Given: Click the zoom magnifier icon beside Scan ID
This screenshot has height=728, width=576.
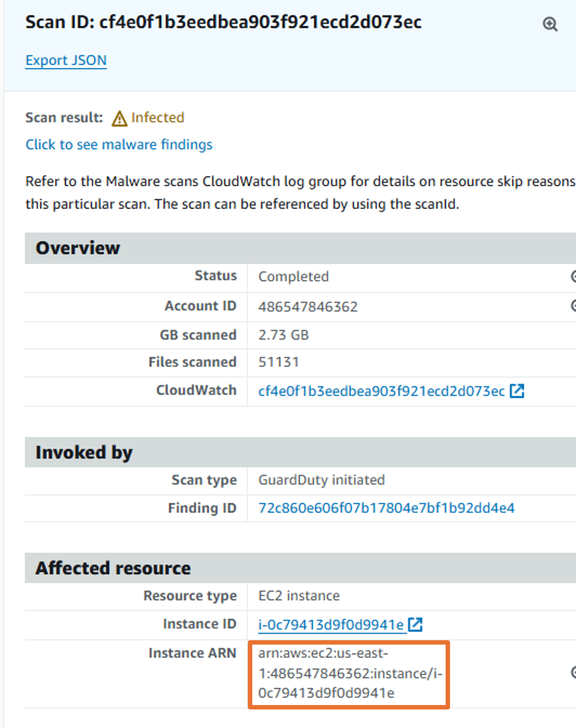Looking at the screenshot, I should click(x=550, y=24).
